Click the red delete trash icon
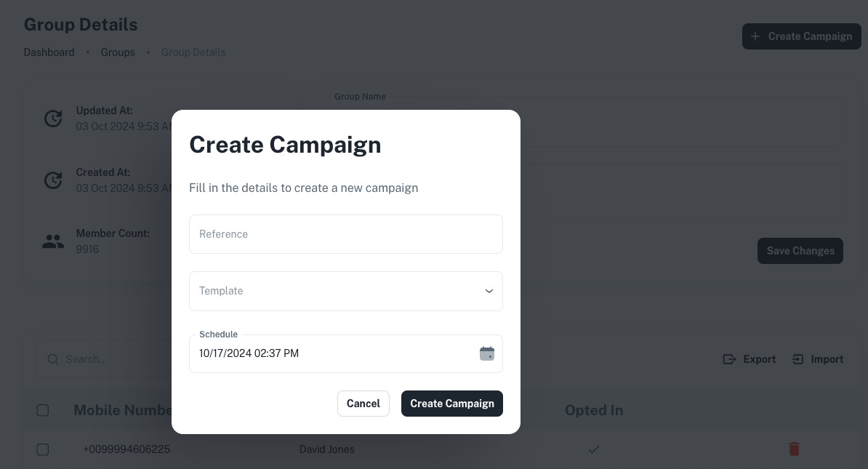Image resolution: width=868 pixels, height=469 pixels. [794, 449]
